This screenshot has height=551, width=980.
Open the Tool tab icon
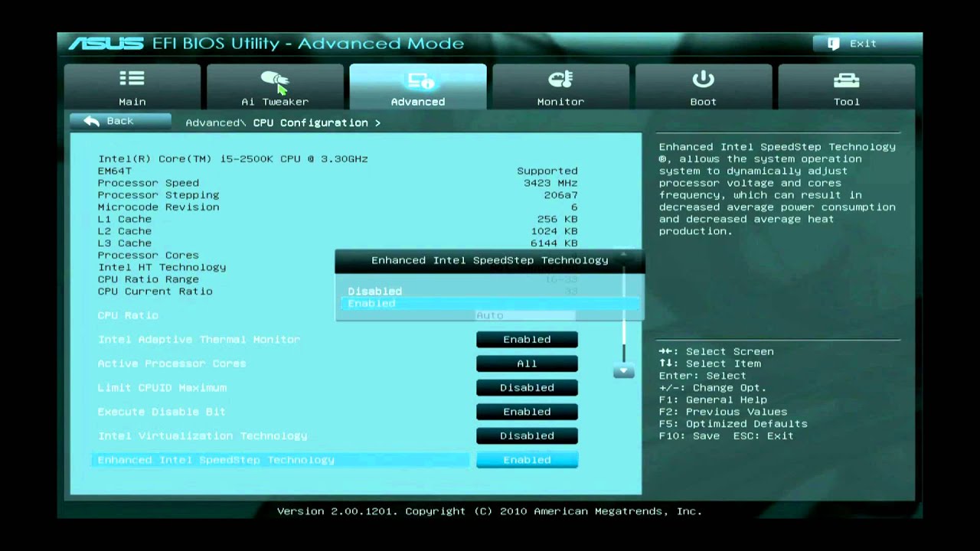[846, 80]
